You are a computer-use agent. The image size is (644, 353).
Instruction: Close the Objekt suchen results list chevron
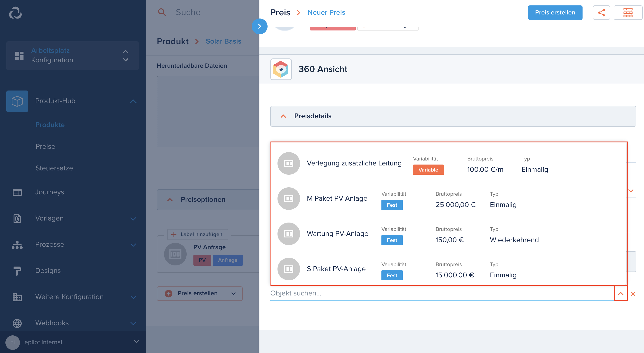click(621, 294)
